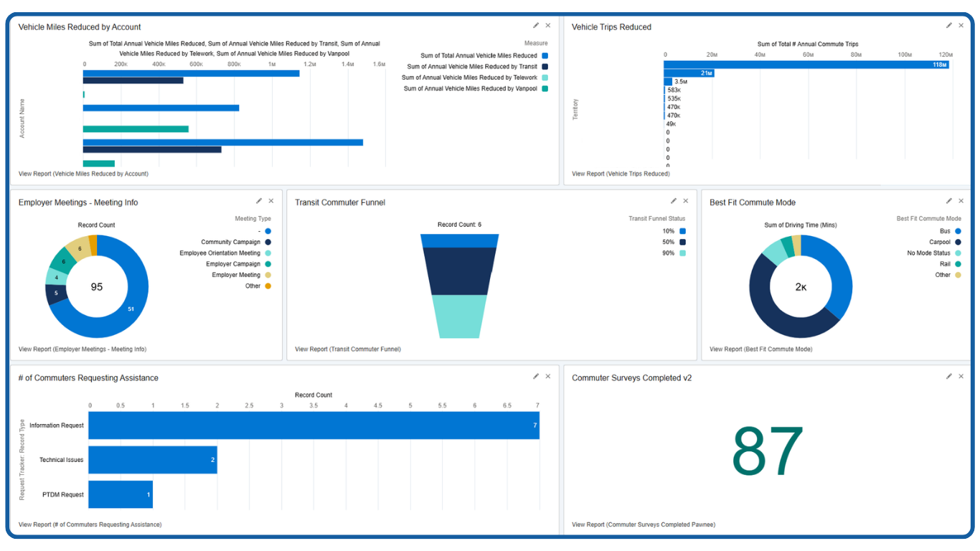
Task: Open View Report for Vehicle Miles Reduced
Action: click(83, 174)
